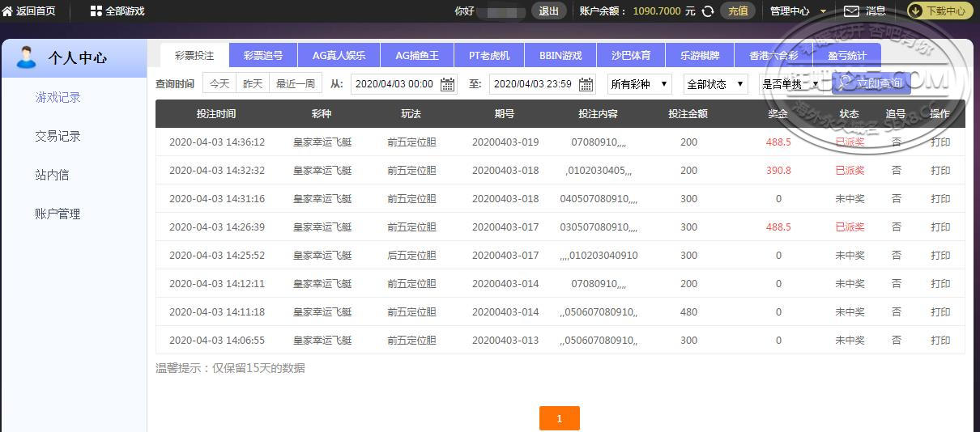Select the 昨天 time filter
The height and width of the screenshot is (432, 980).
(253, 83)
